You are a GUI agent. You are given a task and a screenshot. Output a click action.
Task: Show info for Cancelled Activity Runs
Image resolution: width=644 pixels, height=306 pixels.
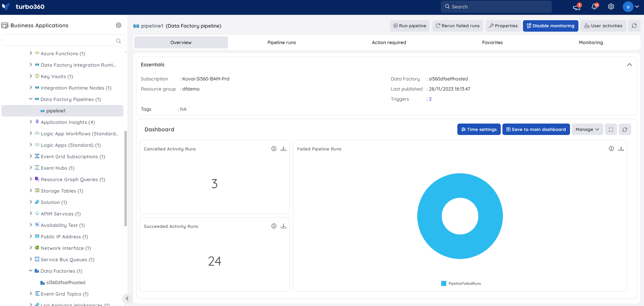pos(274,148)
